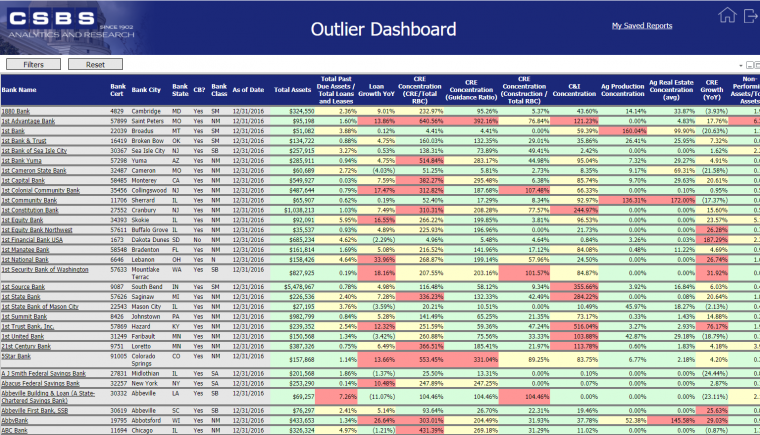Open 1st Bank of Sea Isle City
This screenshot has width=760, height=435.
pyautogui.click(x=34, y=150)
